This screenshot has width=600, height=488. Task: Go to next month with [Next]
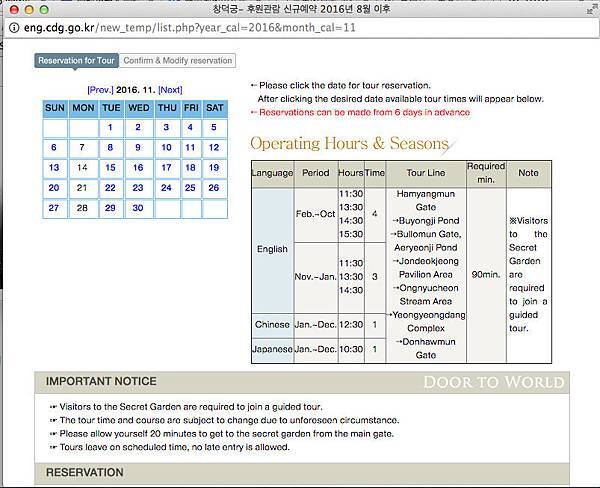(x=170, y=90)
